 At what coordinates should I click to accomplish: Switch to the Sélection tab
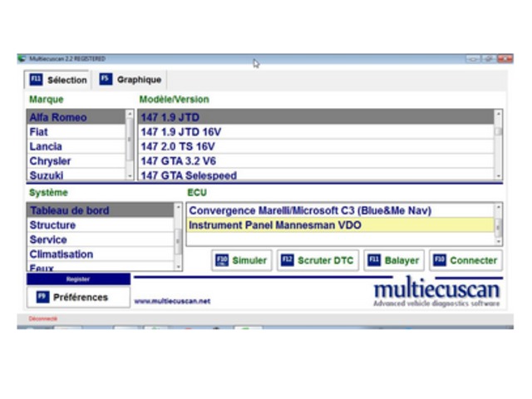tap(58, 80)
